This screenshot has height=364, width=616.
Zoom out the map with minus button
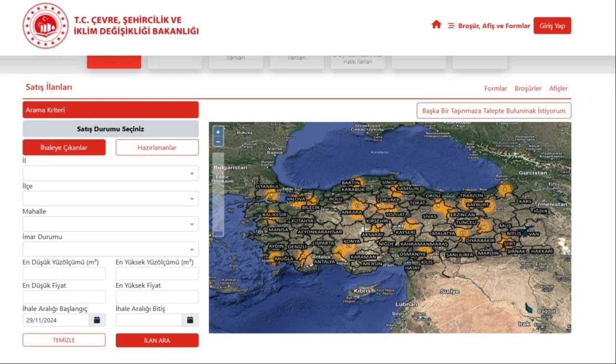pyautogui.click(x=218, y=141)
